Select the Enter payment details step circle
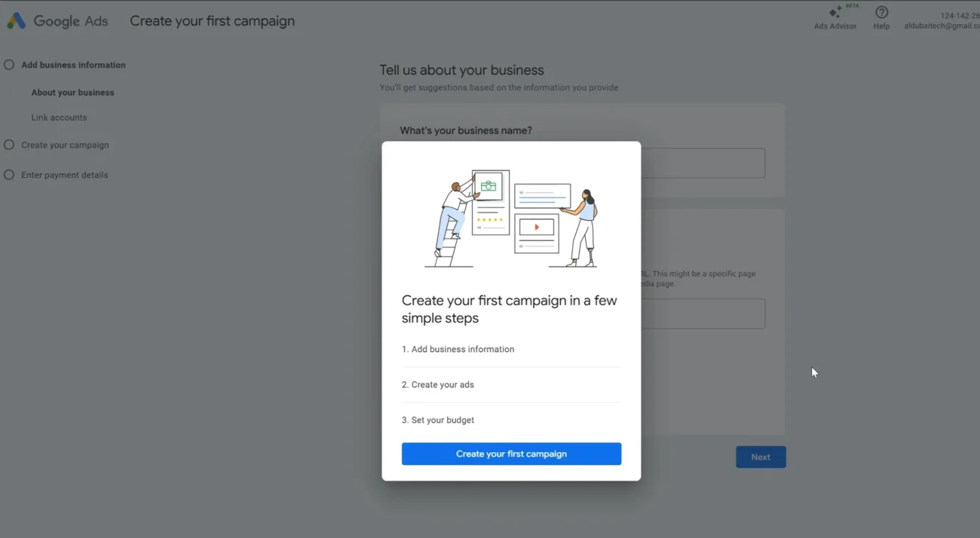980x538 pixels. coord(9,175)
